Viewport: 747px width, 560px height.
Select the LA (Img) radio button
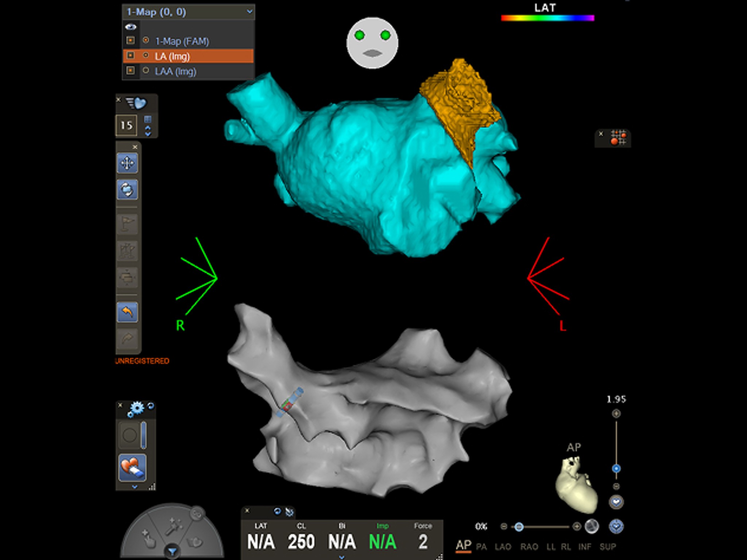click(146, 55)
